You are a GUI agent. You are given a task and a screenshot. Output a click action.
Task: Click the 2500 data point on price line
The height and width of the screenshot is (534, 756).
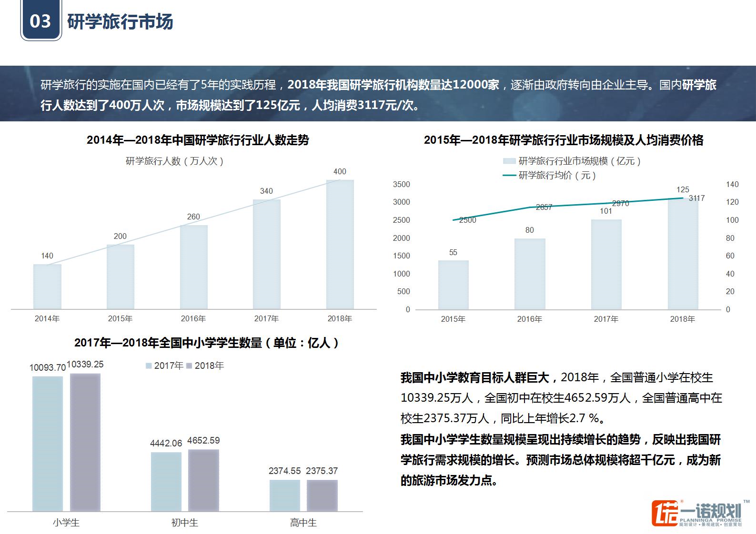(x=454, y=220)
